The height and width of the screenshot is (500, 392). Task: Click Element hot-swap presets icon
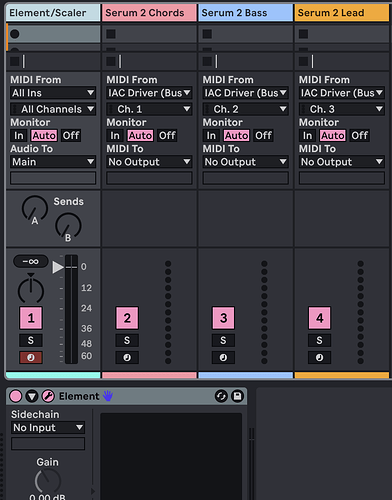point(221,396)
